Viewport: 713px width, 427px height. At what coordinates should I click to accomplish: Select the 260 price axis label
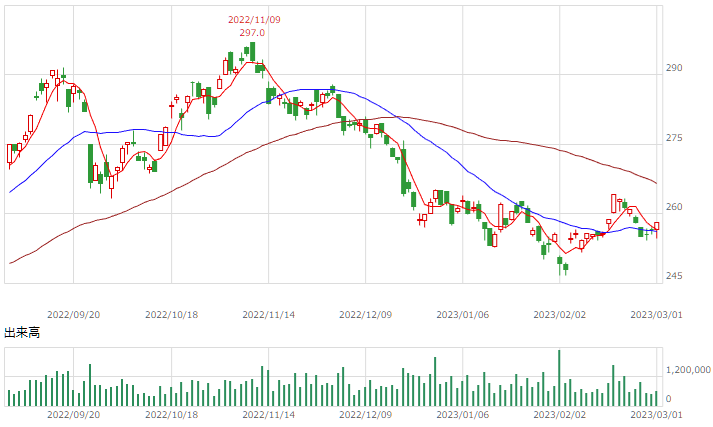[674, 207]
